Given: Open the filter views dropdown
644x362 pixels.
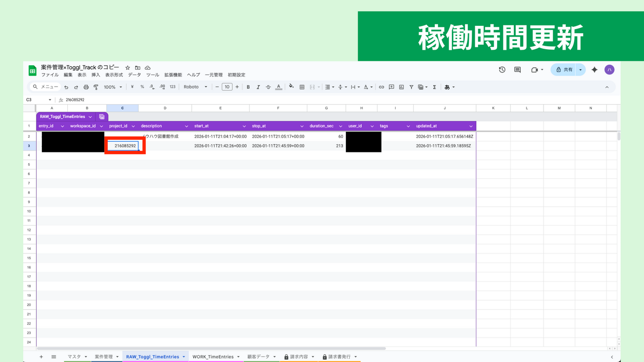Looking at the screenshot, I should click(423, 87).
